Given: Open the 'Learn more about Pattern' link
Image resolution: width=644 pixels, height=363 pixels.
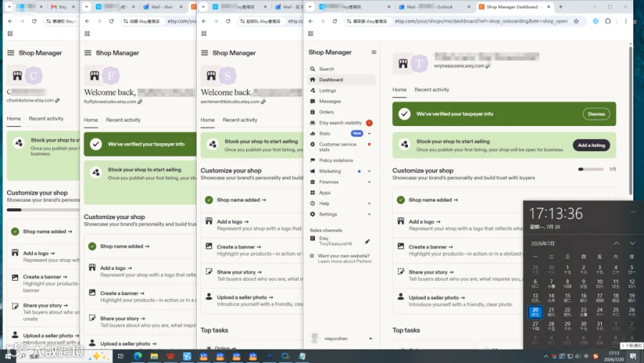Looking at the screenshot, I should tap(345, 261).
